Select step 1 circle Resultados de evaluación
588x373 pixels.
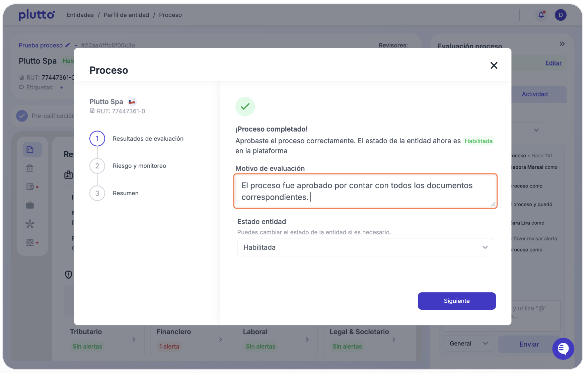(97, 139)
